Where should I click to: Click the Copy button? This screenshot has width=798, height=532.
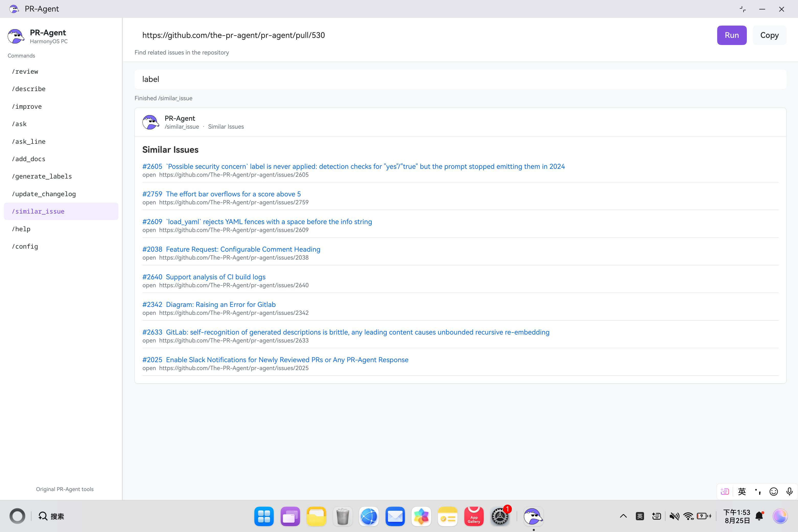(769, 35)
